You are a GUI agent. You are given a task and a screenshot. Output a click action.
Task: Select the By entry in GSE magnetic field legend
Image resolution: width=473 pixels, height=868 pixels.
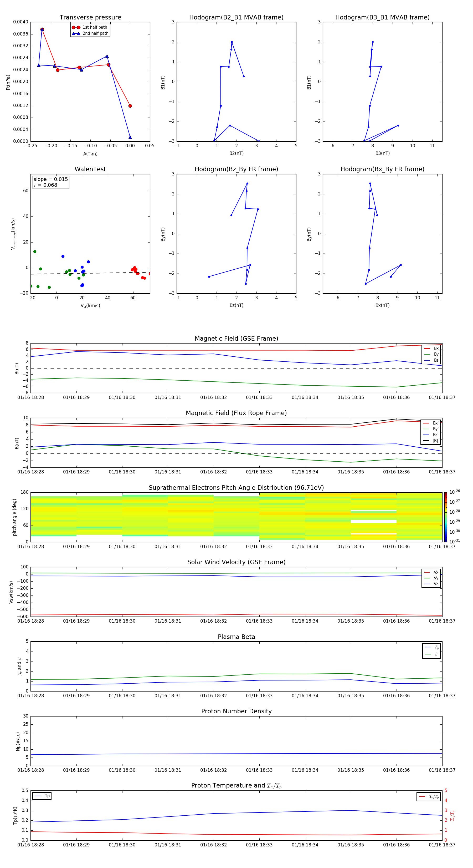tap(431, 355)
